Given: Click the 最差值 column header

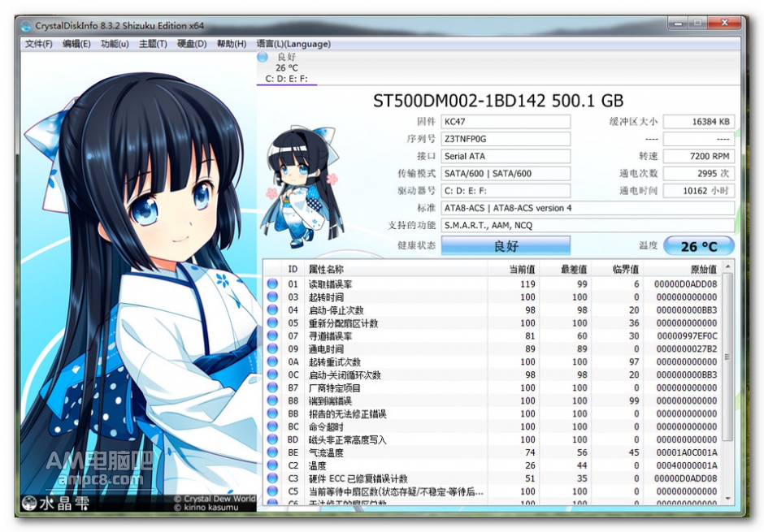Looking at the screenshot, I should 566,269.
